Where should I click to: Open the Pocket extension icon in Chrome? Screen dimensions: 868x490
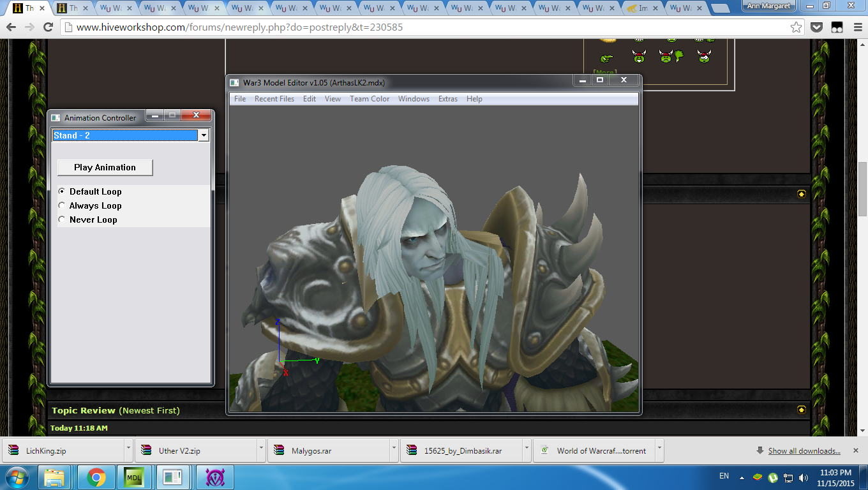816,27
